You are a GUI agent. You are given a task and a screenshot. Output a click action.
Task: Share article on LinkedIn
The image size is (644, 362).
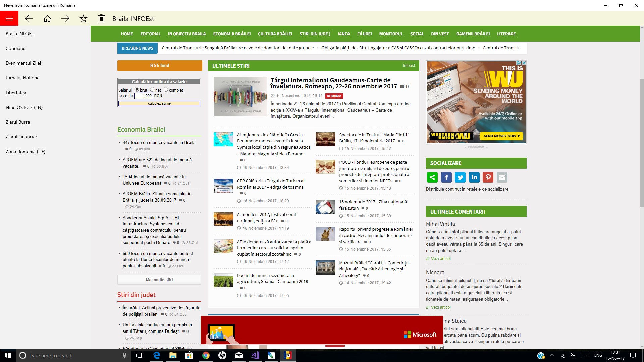click(x=474, y=177)
